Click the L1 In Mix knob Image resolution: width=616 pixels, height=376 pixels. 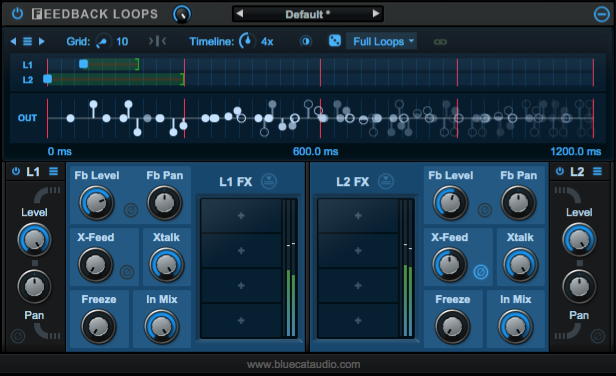[x=162, y=326]
